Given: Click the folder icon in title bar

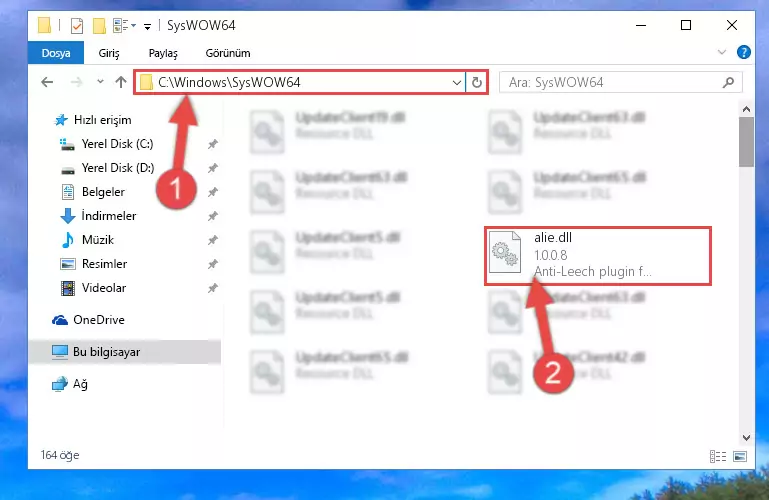Looking at the screenshot, I should [44, 25].
